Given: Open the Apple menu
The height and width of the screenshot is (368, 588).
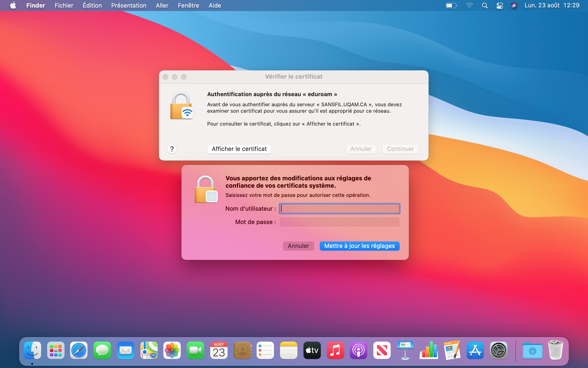Looking at the screenshot, I should 13,5.
